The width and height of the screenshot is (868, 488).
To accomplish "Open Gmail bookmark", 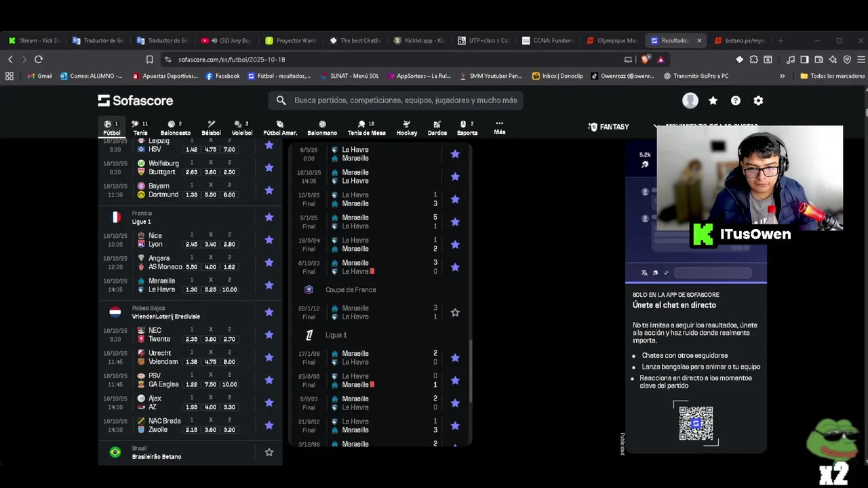I will tap(39, 76).
